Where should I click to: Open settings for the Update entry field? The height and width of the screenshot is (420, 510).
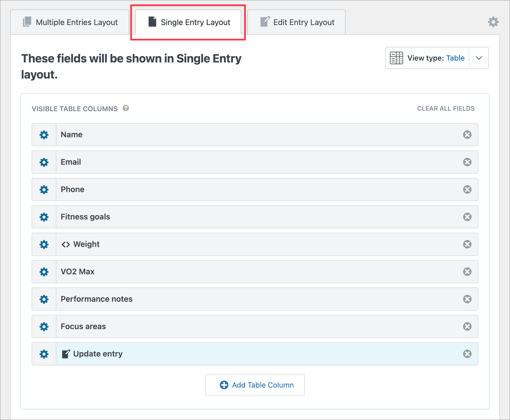tap(44, 354)
